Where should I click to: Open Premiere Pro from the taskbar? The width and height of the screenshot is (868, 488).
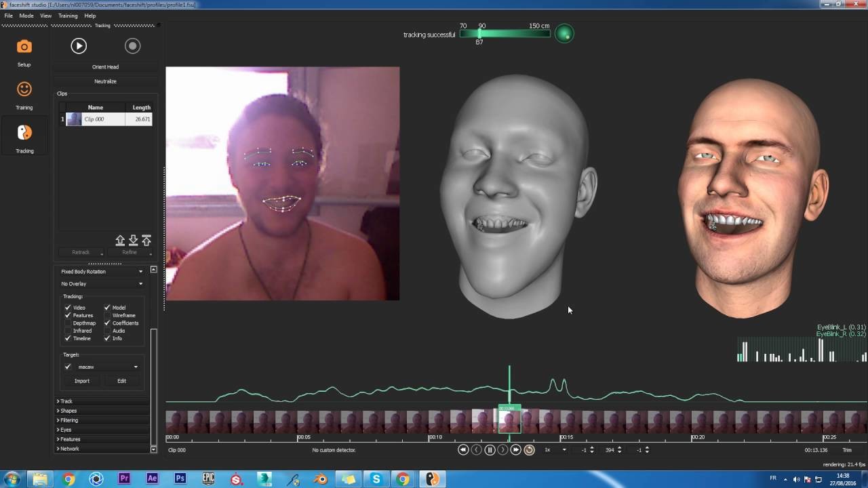pos(124,477)
